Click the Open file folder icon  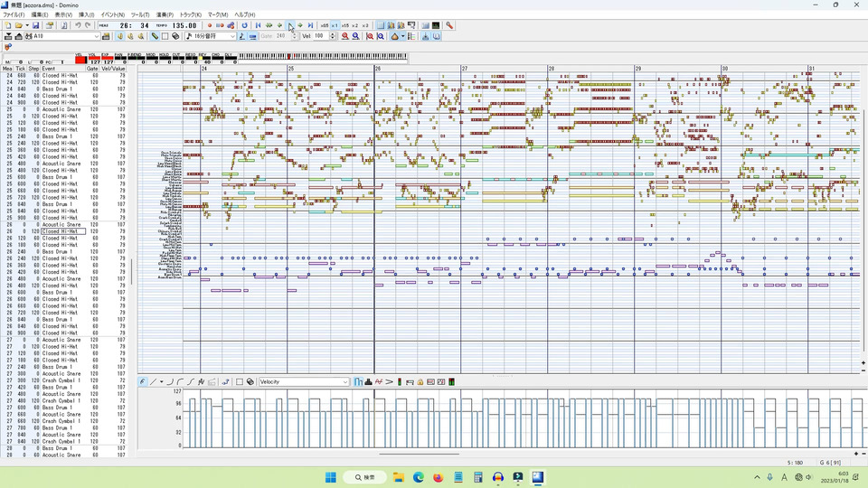point(19,25)
